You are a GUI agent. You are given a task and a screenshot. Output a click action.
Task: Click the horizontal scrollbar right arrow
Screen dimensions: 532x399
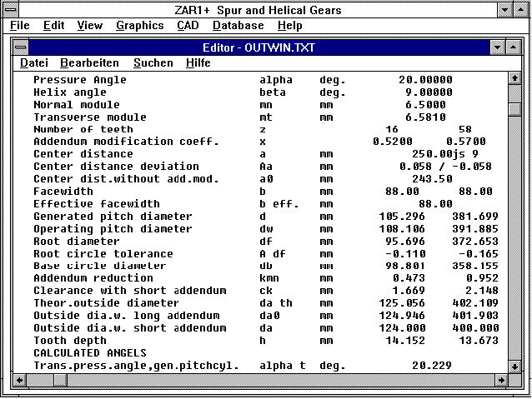click(500, 380)
